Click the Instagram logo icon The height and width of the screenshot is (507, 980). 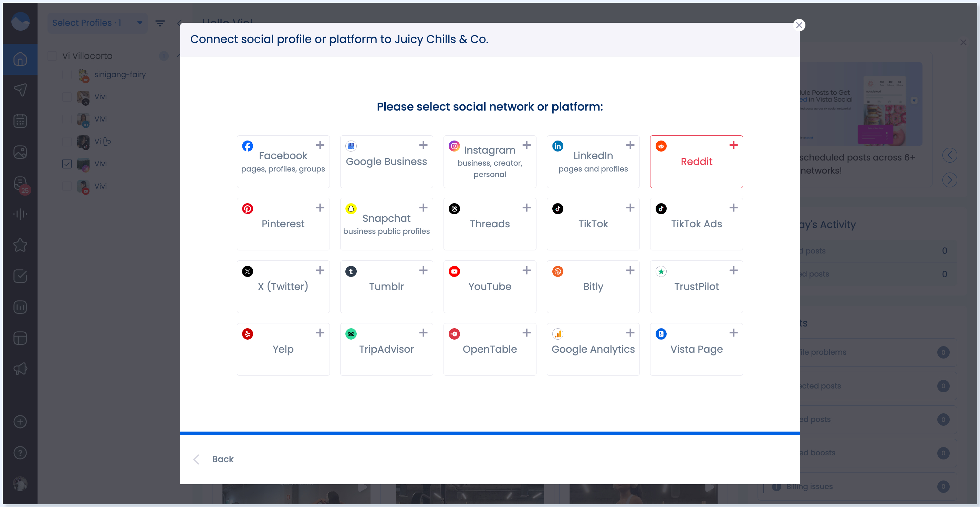[454, 146]
